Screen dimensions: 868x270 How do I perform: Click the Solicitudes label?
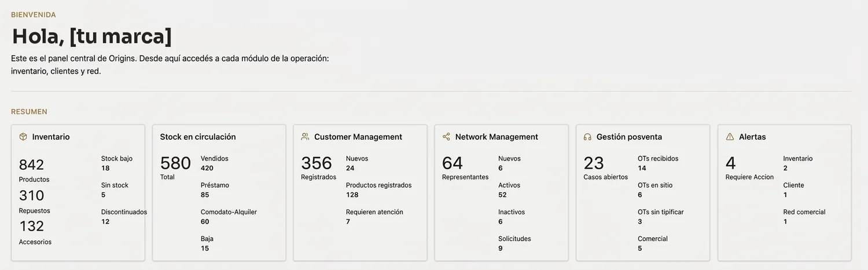514,239
